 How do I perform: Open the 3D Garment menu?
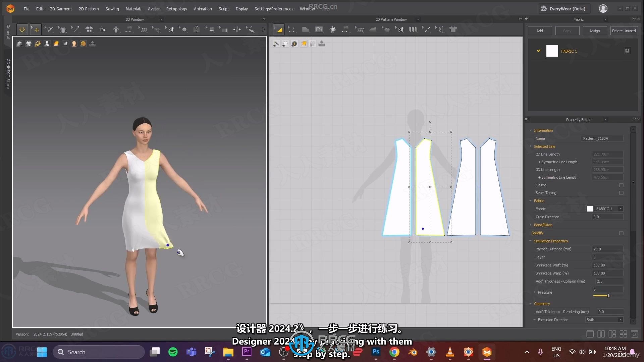click(x=61, y=9)
